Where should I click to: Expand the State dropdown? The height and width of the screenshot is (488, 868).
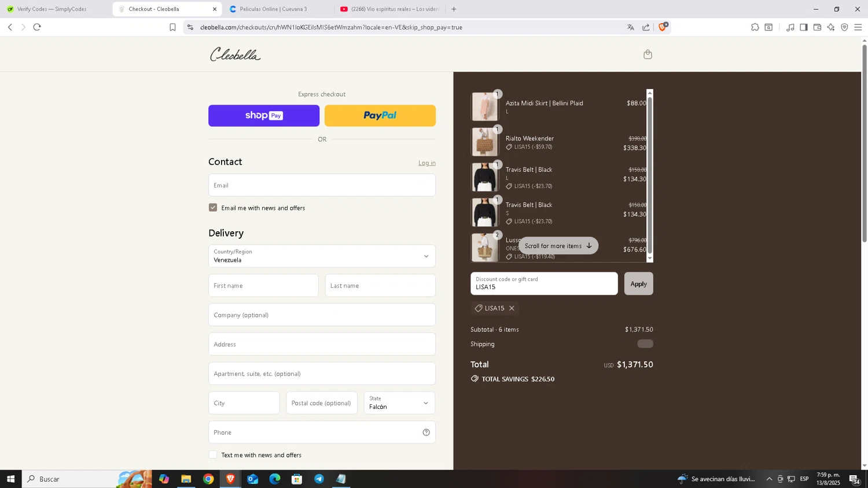point(399,403)
